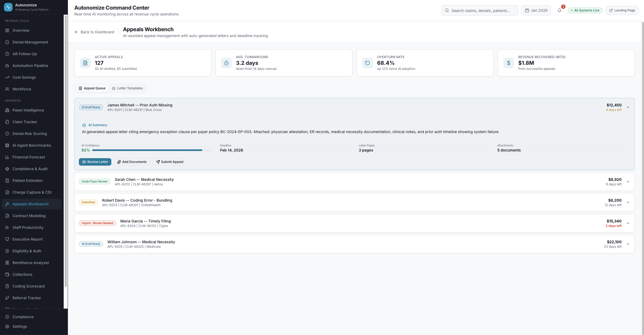Click the AI Draft Ready badge on James Mitchell
644x335 pixels.
[x=91, y=107]
